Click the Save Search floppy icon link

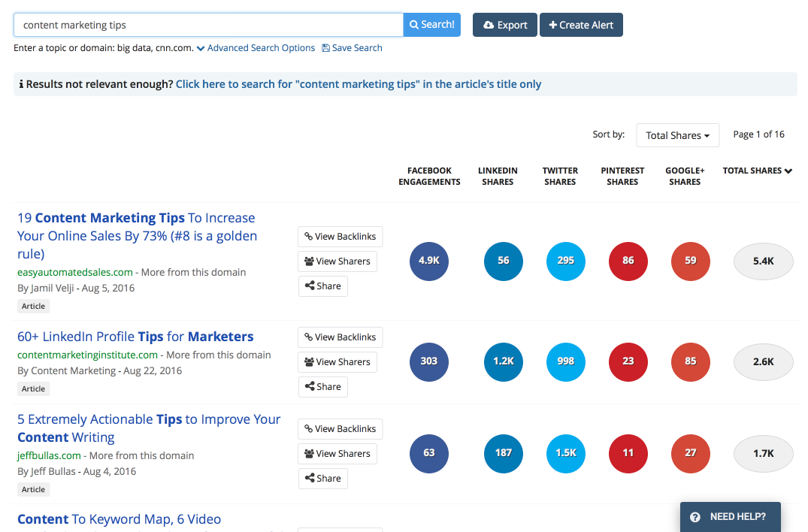(x=352, y=48)
